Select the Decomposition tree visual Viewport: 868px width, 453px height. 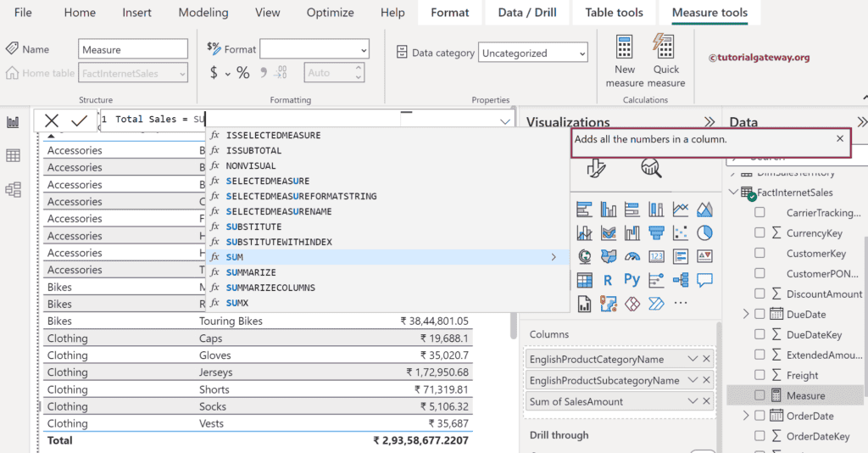[681, 280]
